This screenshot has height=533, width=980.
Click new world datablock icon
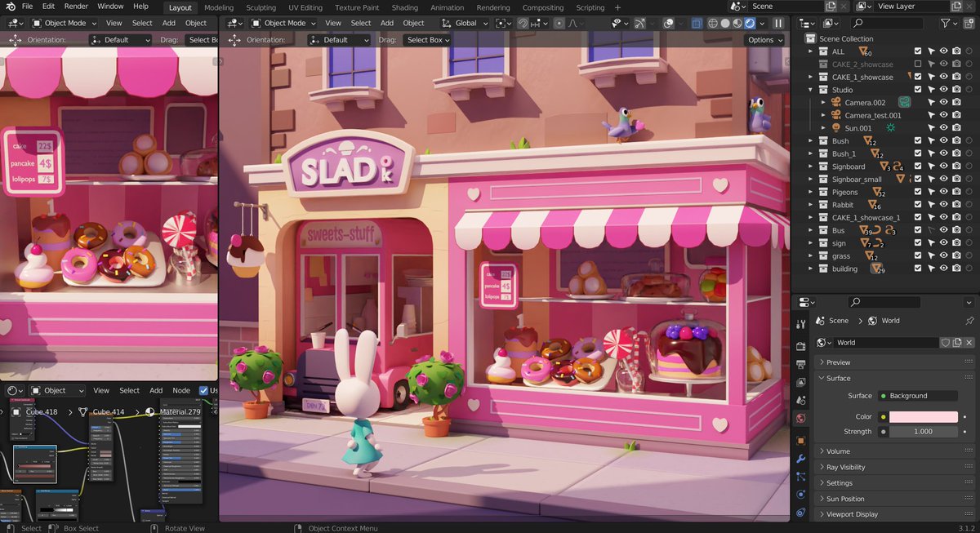click(x=957, y=343)
